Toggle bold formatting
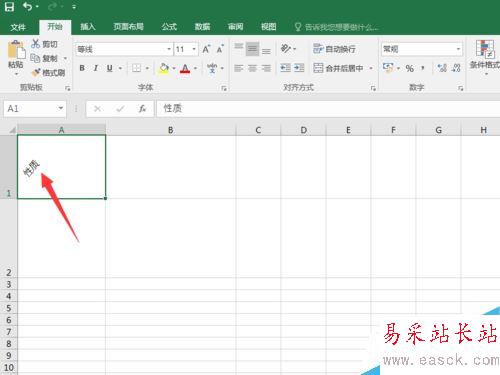 click(82, 68)
